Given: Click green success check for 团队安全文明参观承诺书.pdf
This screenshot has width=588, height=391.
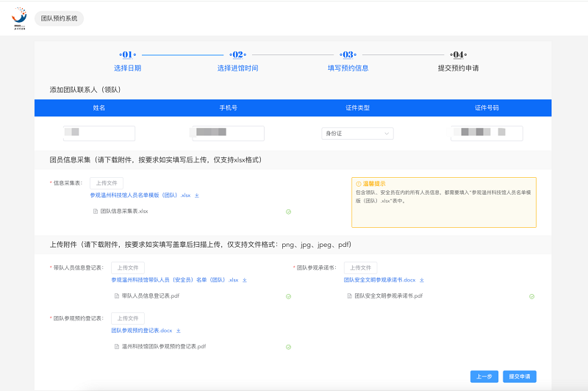Looking at the screenshot, I should [x=531, y=296].
